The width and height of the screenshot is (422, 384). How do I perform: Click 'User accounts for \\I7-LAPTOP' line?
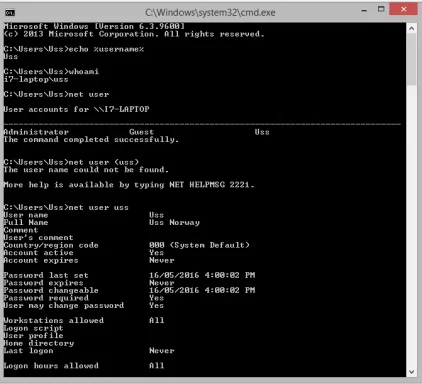pyautogui.click(x=76, y=109)
